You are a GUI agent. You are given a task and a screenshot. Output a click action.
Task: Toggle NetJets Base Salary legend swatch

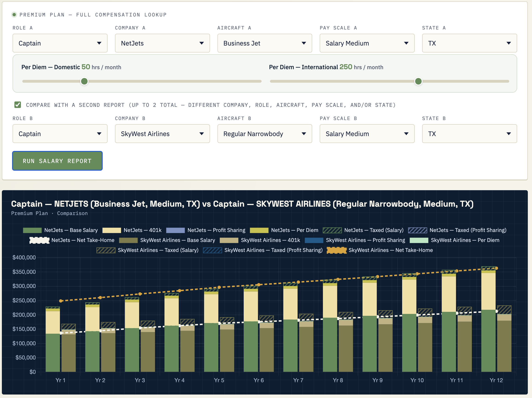[32, 230]
